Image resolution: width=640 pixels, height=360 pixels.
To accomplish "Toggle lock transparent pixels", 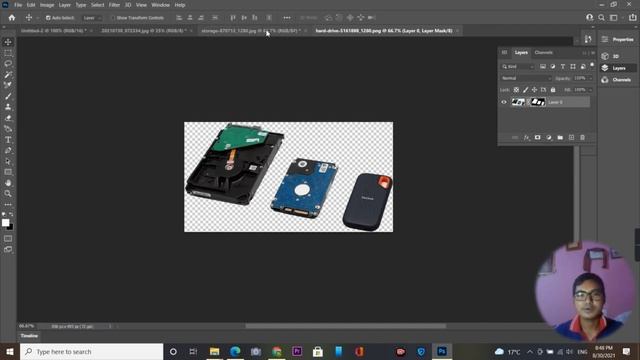I will pyautogui.click(x=516, y=90).
